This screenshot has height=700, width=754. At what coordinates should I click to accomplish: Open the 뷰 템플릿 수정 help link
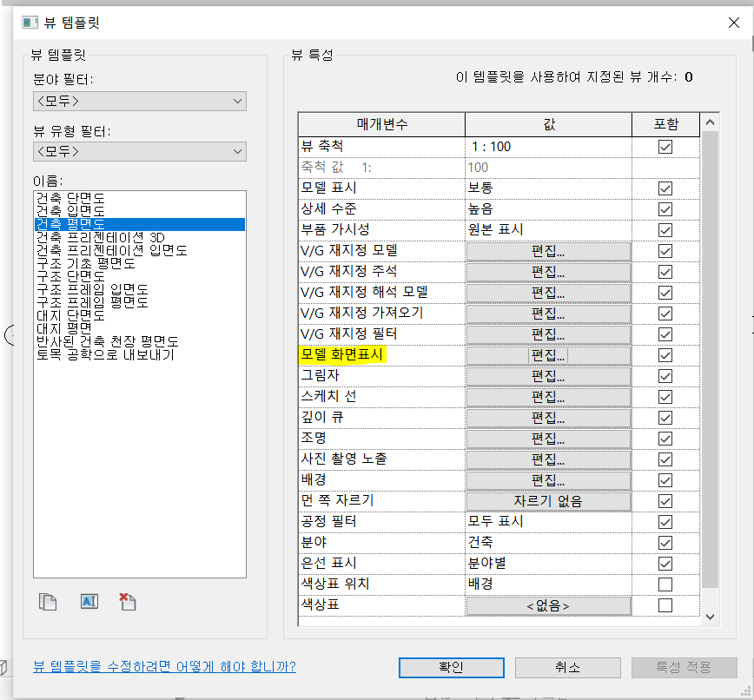164,667
